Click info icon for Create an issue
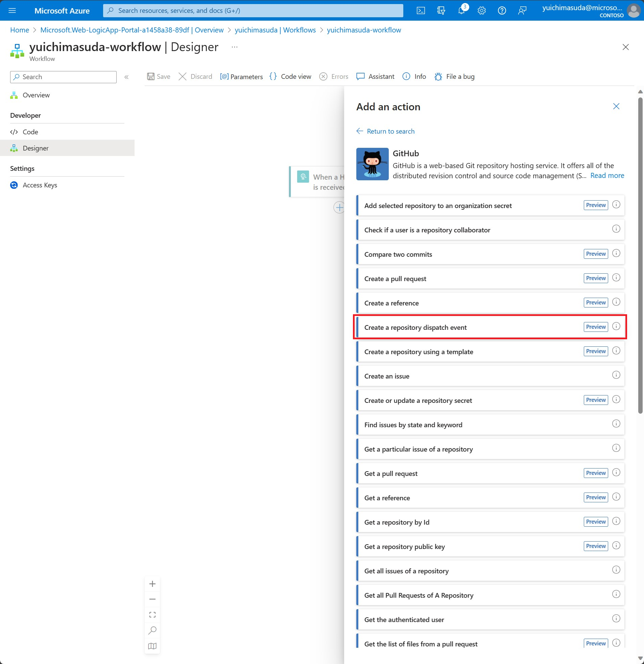The image size is (644, 664). coord(616,375)
